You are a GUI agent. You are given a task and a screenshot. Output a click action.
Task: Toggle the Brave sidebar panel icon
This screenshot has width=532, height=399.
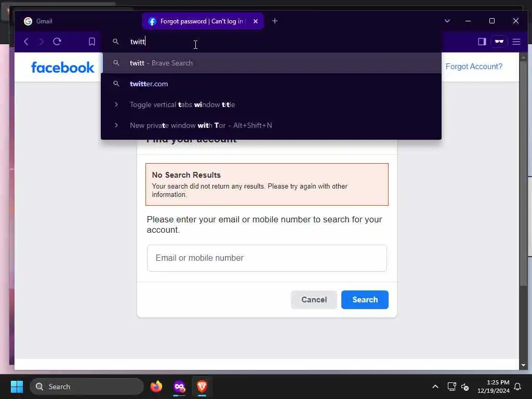(482, 42)
